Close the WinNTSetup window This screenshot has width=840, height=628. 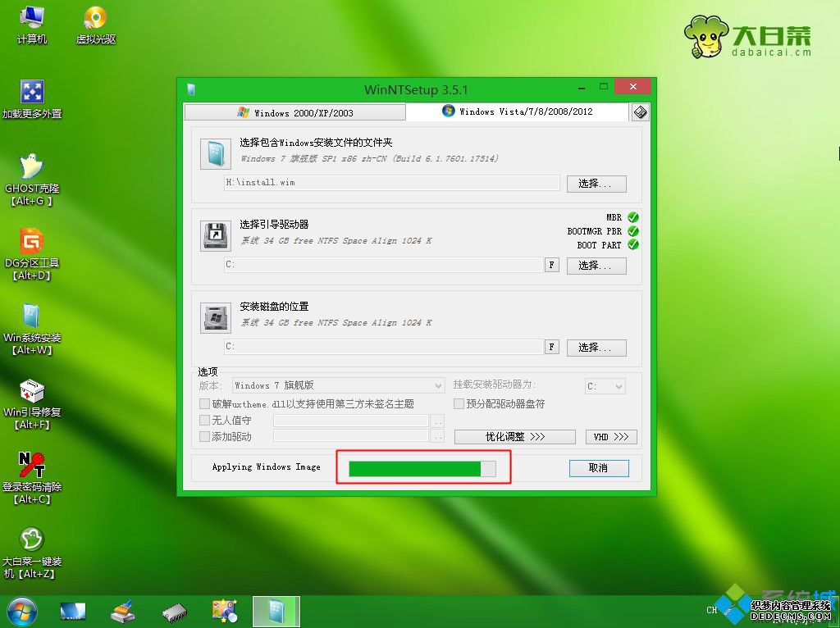click(x=632, y=87)
